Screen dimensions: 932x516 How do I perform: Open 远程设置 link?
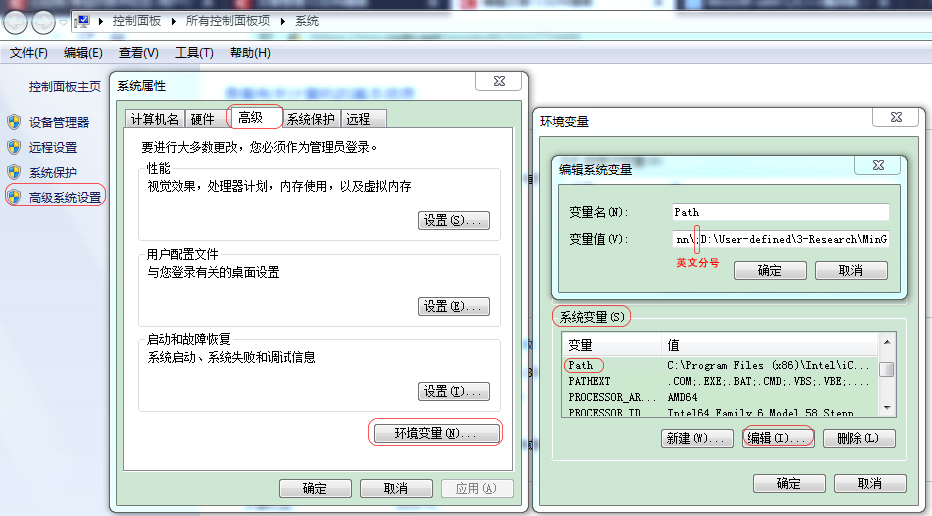(x=53, y=147)
